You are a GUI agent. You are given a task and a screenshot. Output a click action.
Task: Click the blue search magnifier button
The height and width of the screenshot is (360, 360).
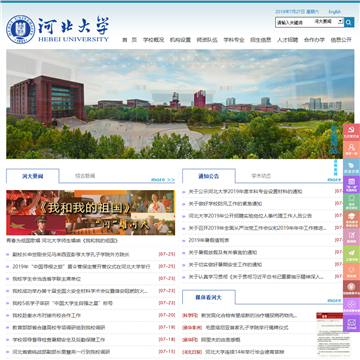click(349, 22)
